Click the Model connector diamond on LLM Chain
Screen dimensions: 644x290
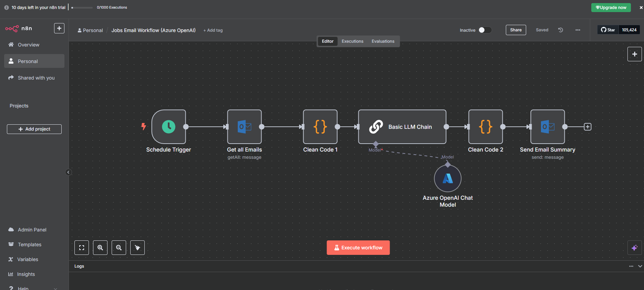376,144
